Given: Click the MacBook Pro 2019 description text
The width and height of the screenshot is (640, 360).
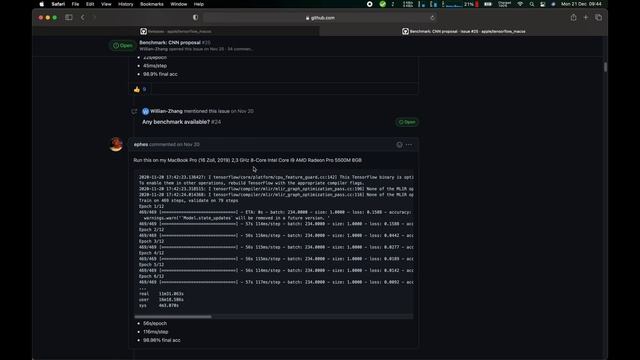Looking at the screenshot, I should pos(247,160).
